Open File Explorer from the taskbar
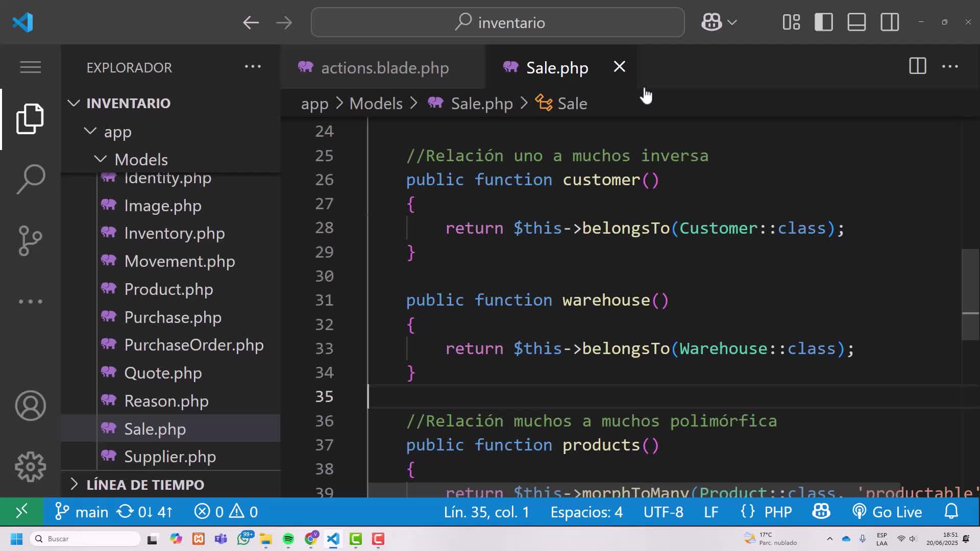This screenshot has height=551, width=980. [x=266, y=539]
